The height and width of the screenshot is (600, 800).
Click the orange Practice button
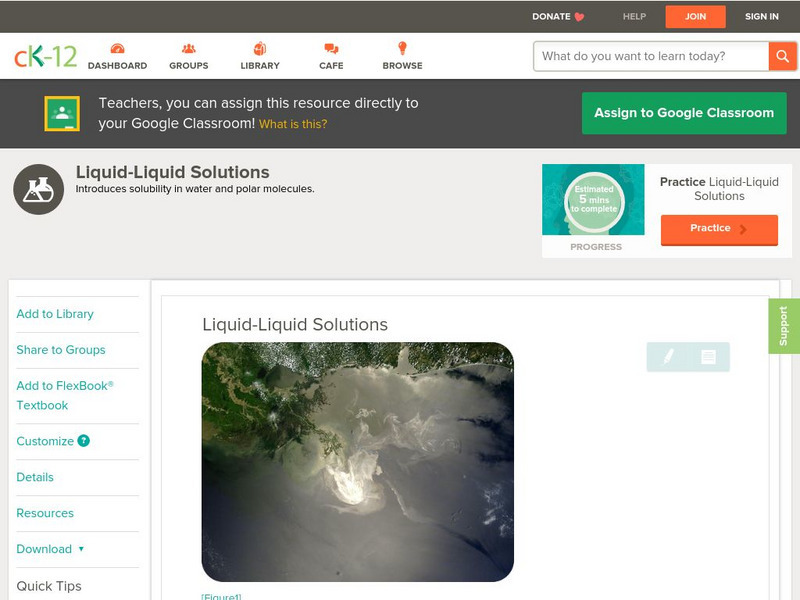(719, 230)
